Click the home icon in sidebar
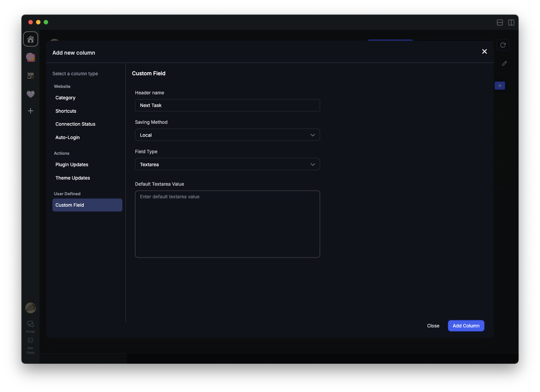The width and height of the screenshot is (540, 392). (x=31, y=39)
